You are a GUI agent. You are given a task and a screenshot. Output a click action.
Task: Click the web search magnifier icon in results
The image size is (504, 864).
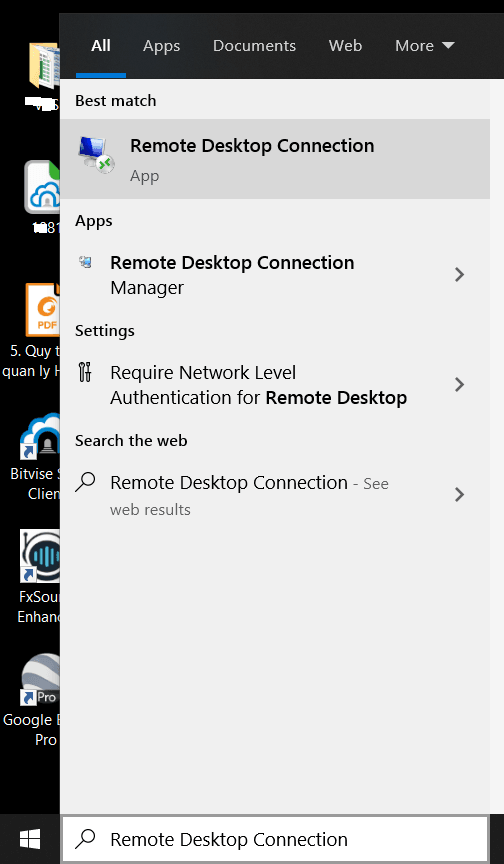(x=85, y=482)
